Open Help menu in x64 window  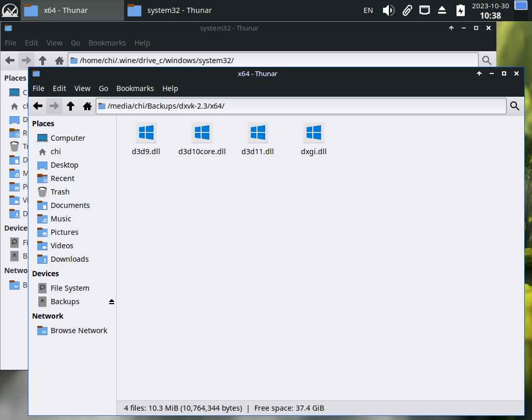click(x=170, y=88)
